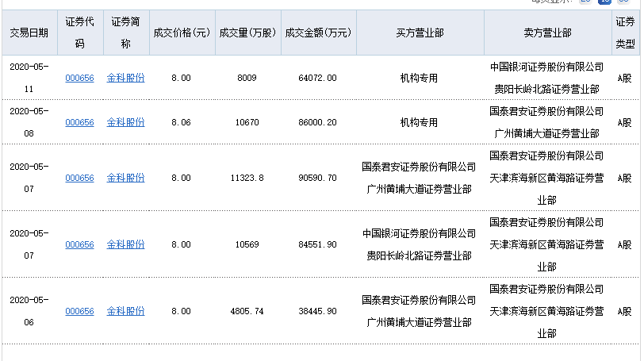This screenshot has width=644, height=361.
Task: Open stock code 000656 in the 2020-05-11 row
Action: [x=79, y=78]
